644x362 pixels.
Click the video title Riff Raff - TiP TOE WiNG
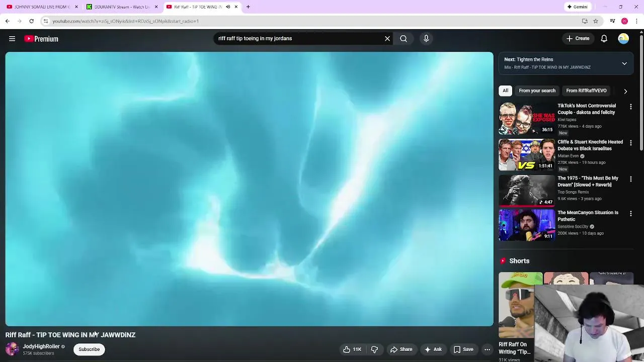70,335
